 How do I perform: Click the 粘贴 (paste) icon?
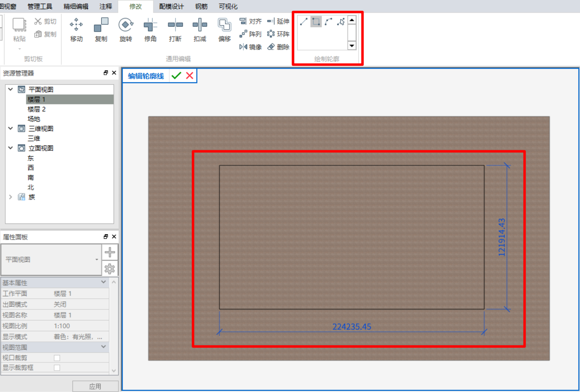[19, 25]
